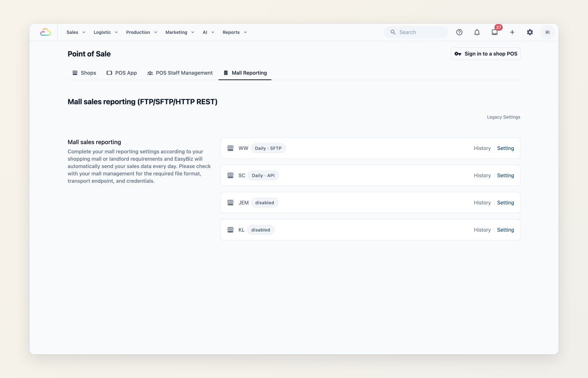This screenshot has width=588, height=378.
Task: Click the shop icon beside WW
Action: click(x=230, y=148)
